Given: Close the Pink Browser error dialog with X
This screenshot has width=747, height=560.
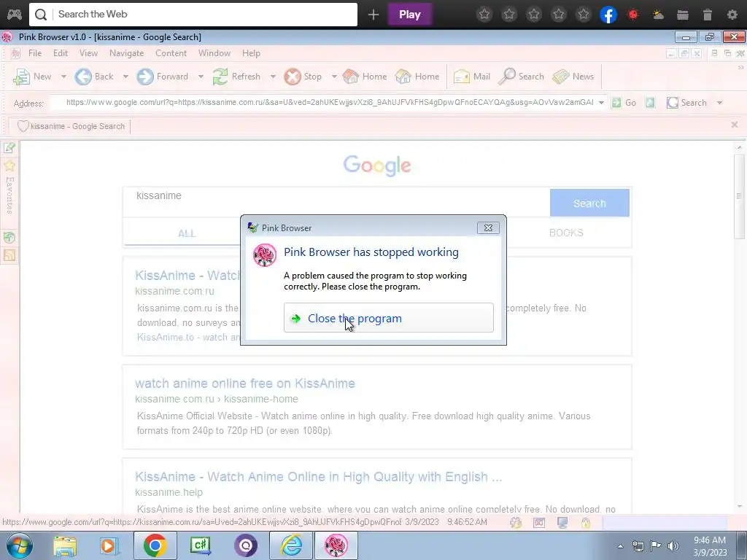Looking at the screenshot, I should click(x=488, y=227).
